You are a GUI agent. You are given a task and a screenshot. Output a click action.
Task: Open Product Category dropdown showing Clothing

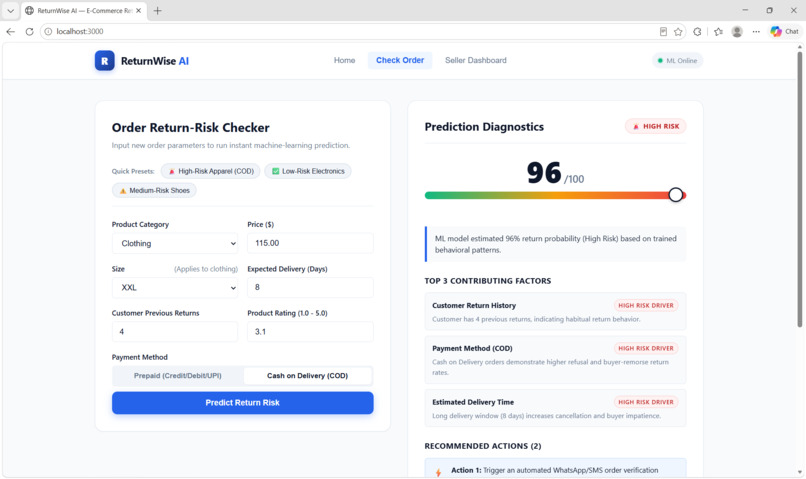click(175, 243)
